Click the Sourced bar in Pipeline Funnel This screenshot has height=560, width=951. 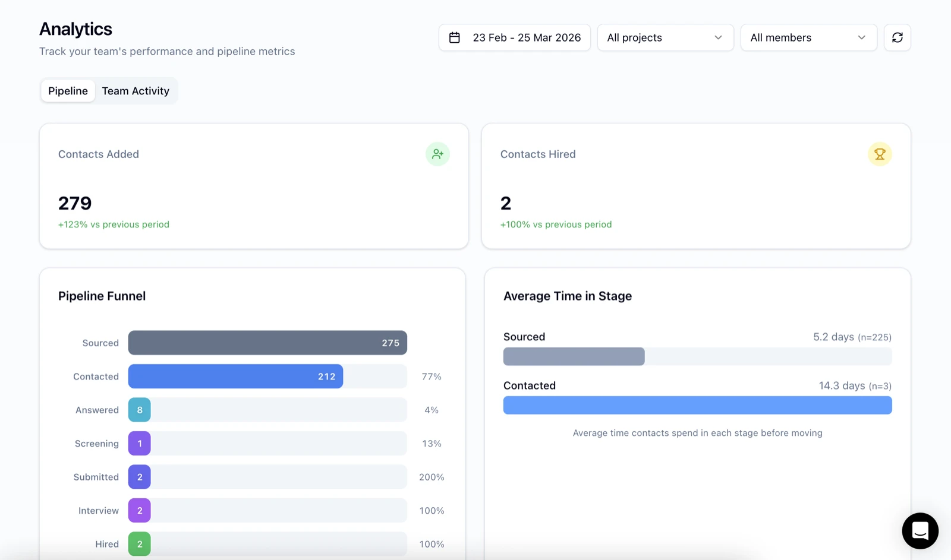point(267,343)
